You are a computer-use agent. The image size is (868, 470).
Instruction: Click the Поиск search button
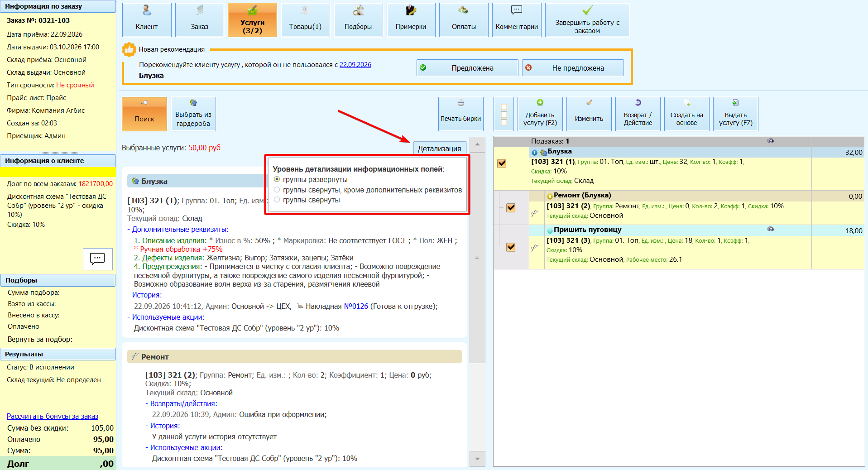[x=144, y=114]
